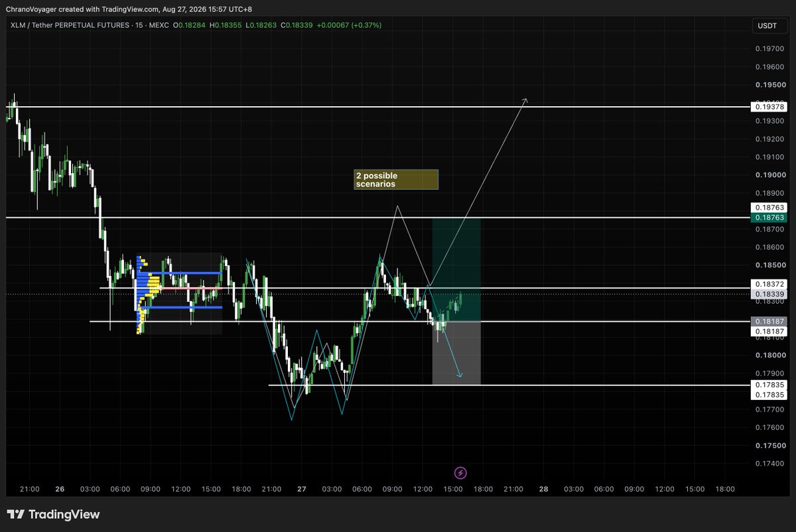The image size is (796, 532).
Task: Click the green 0.18763 price label
Action: [769, 218]
